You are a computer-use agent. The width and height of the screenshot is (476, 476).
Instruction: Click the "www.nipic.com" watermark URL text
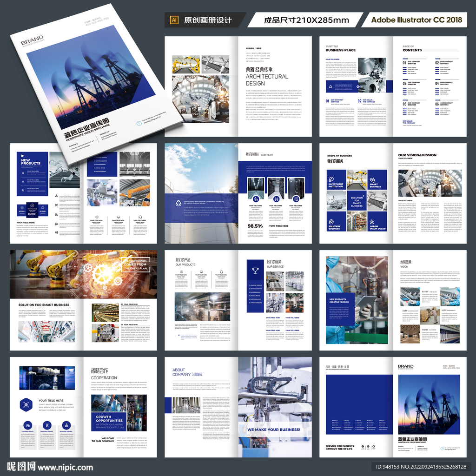pyautogui.click(x=65, y=467)
